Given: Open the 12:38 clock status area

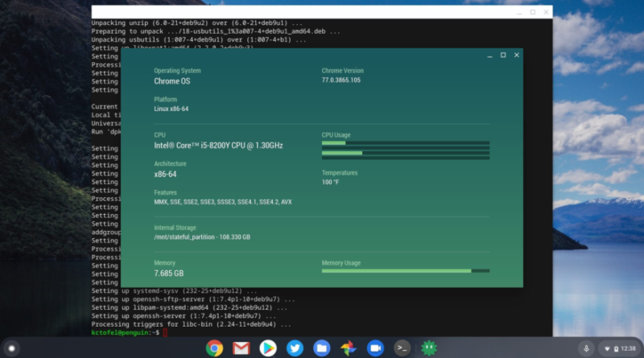Looking at the screenshot, I should 629,348.
